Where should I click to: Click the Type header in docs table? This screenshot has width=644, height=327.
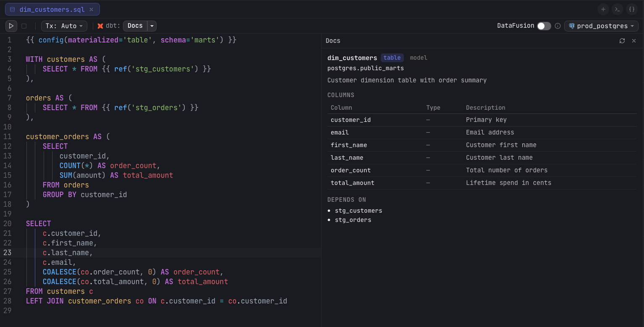(433, 108)
